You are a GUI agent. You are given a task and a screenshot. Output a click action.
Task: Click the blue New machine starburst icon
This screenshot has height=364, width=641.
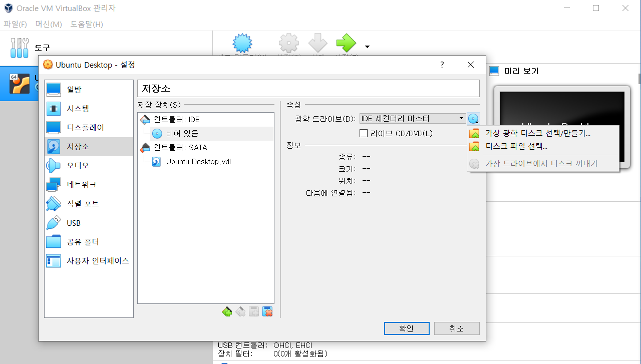pos(242,44)
